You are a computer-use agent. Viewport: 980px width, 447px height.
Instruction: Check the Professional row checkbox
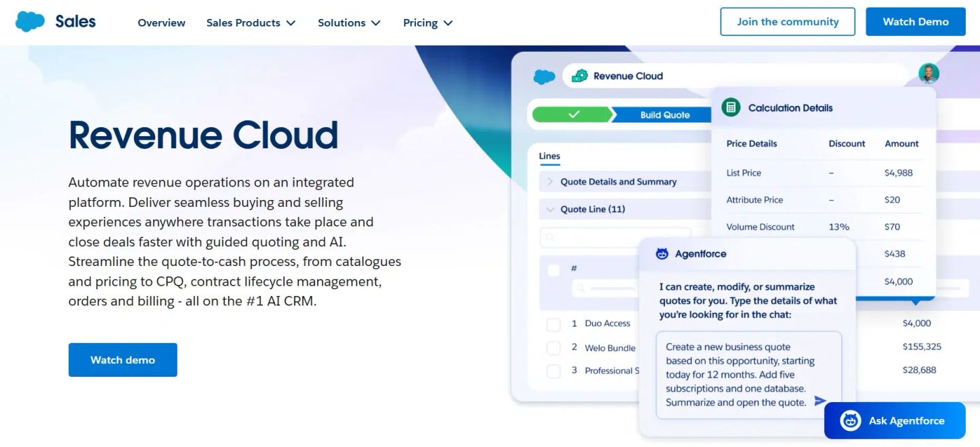553,371
